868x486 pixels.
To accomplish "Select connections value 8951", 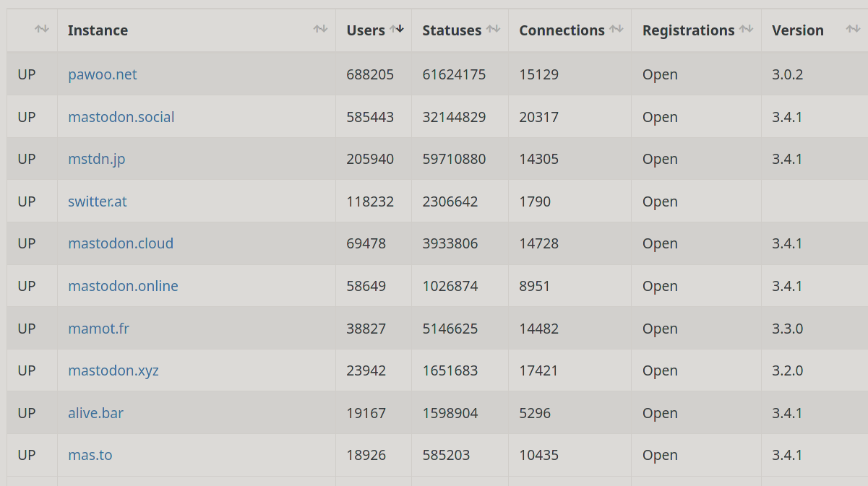I will (x=535, y=286).
